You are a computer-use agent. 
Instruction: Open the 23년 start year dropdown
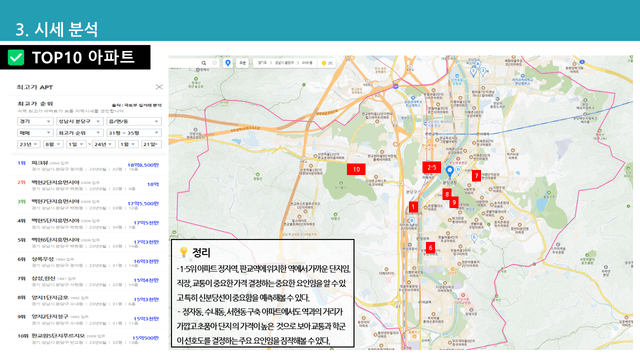click(29, 144)
